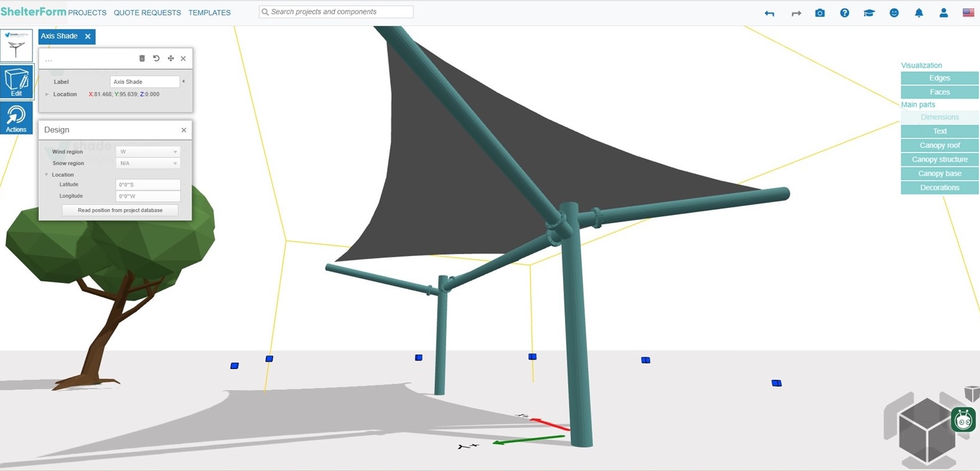Screen dimensions: 980x471
Task: Toggle Canopy roof visibility
Action: point(939,146)
